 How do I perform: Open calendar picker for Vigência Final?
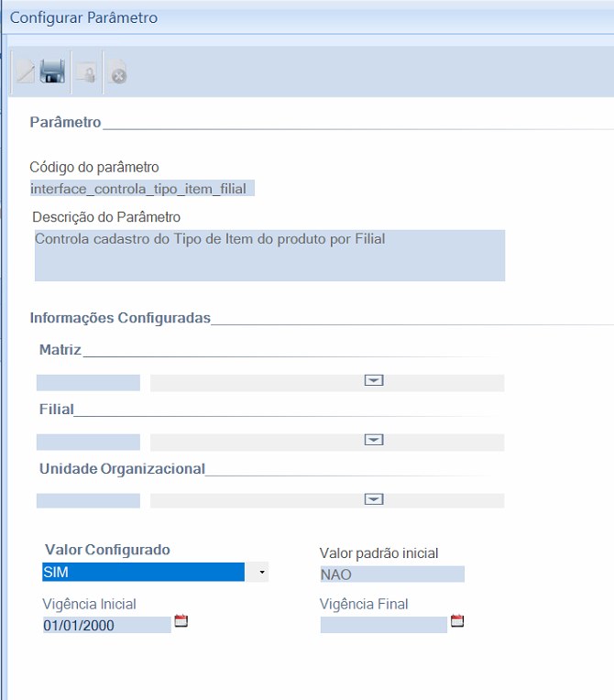[x=457, y=621]
